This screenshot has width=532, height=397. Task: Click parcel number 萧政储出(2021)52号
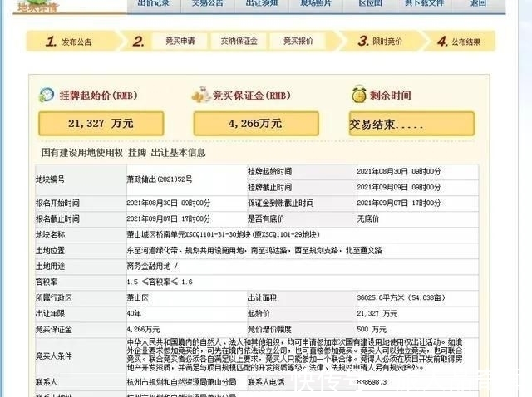click(x=160, y=179)
